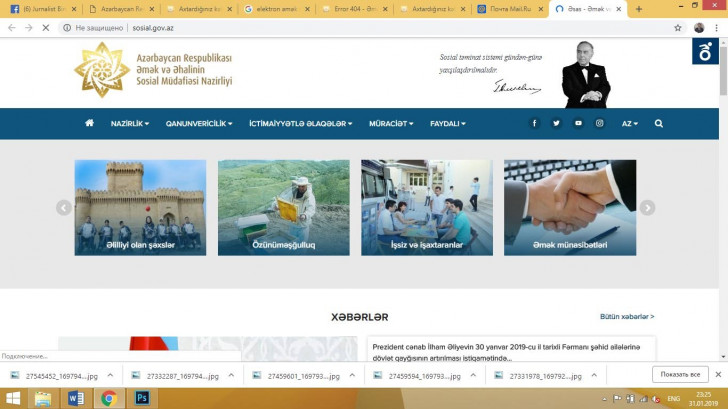
Task: Expand options for download 27459594_169793...jpg
Action: click(x=473, y=375)
